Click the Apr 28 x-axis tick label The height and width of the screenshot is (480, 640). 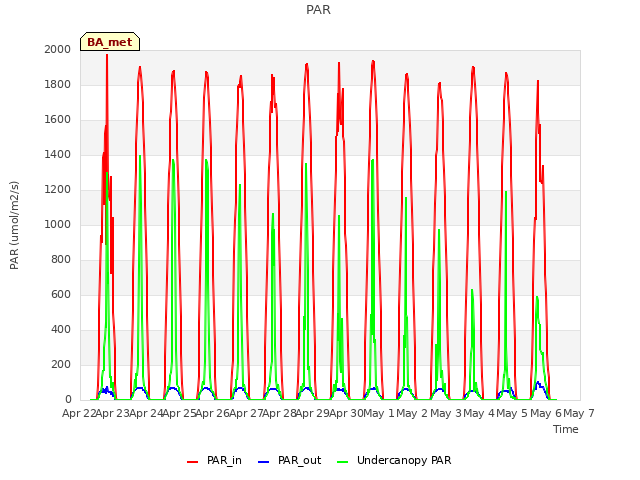tap(280, 413)
